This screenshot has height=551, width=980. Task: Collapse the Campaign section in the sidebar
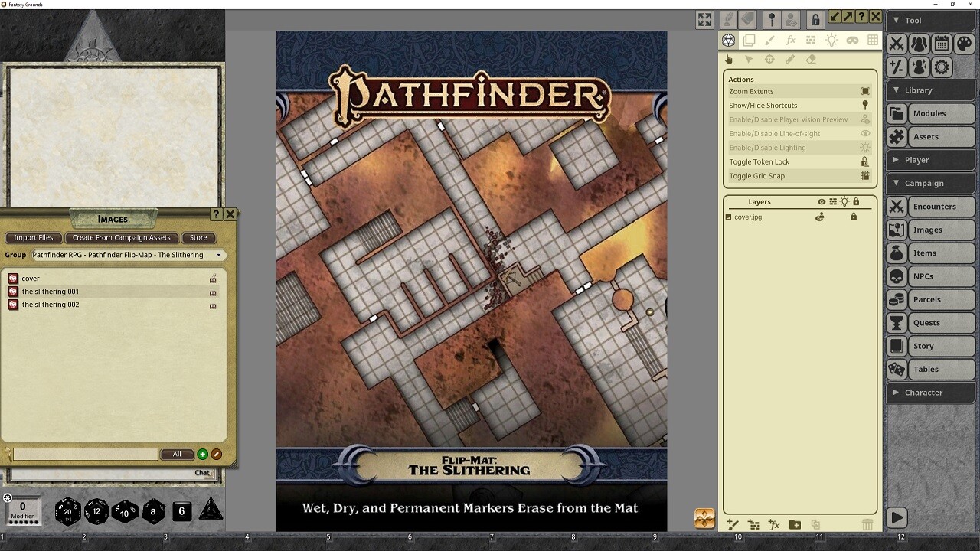pos(930,183)
